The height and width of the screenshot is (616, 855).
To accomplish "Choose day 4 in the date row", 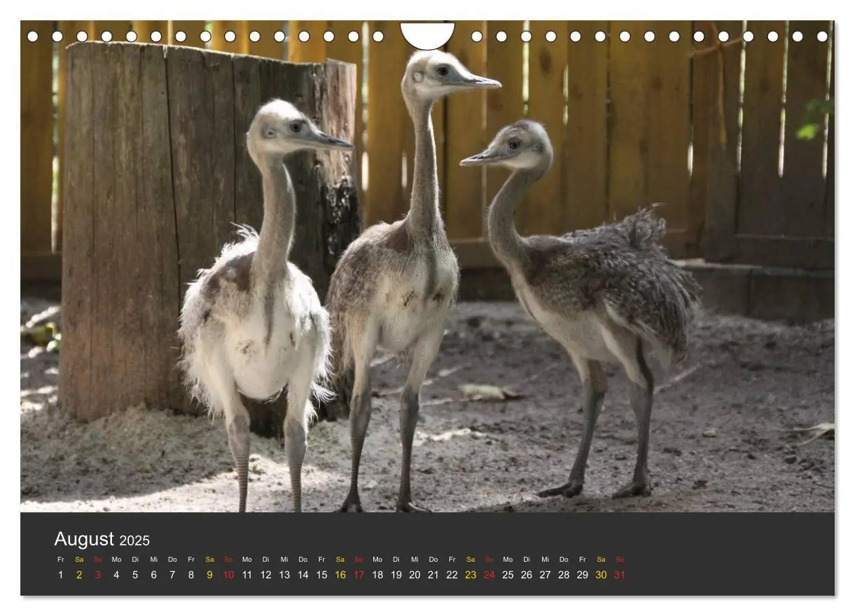I will [117, 575].
